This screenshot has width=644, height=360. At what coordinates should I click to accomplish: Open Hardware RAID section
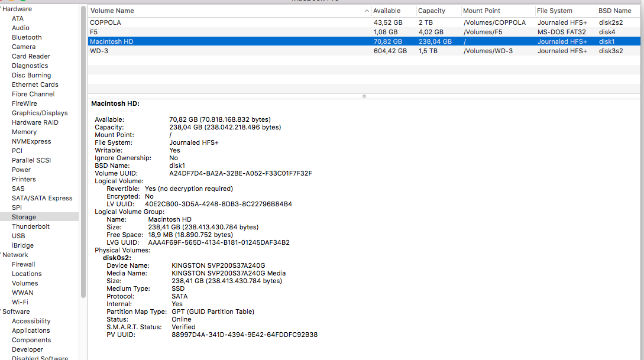click(x=35, y=122)
